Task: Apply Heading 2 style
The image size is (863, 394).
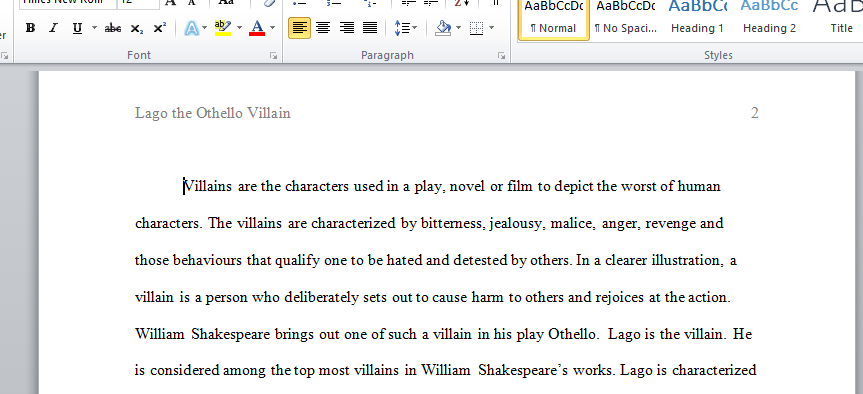Action: (x=769, y=20)
